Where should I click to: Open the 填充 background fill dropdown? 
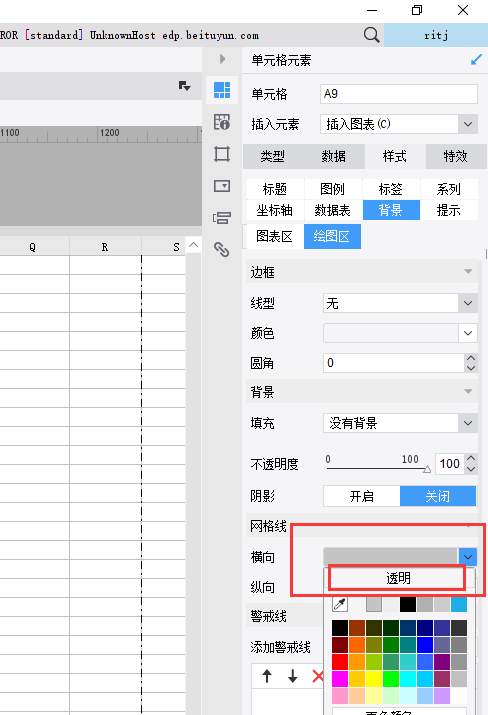tap(467, 423)
